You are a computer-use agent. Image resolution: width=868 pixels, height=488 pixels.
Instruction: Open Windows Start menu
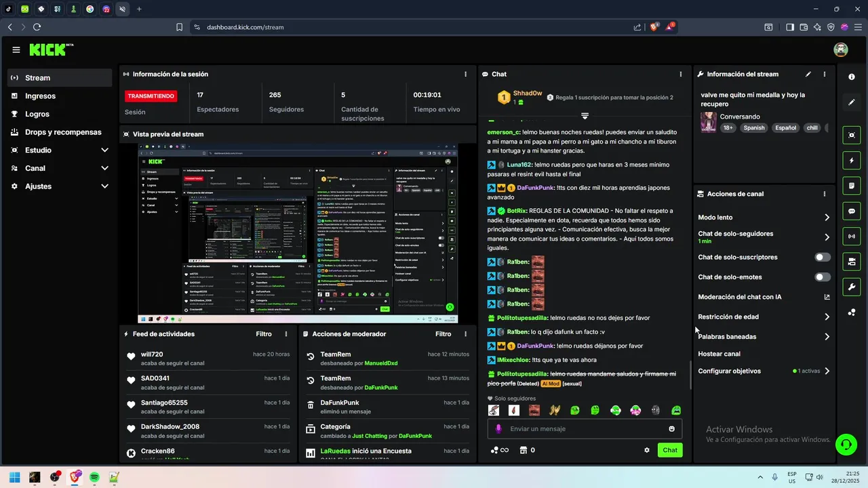(x=15, y=477)
